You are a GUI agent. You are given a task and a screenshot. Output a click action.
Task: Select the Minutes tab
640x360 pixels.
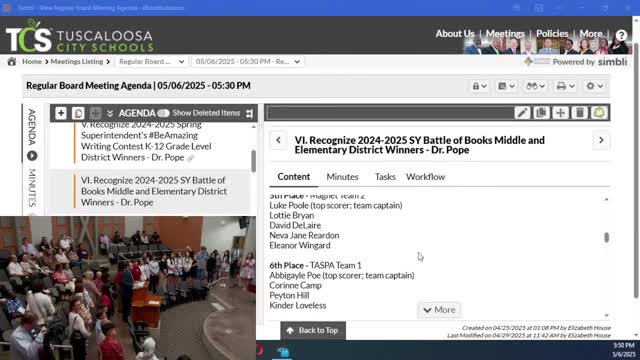(342, 177)
